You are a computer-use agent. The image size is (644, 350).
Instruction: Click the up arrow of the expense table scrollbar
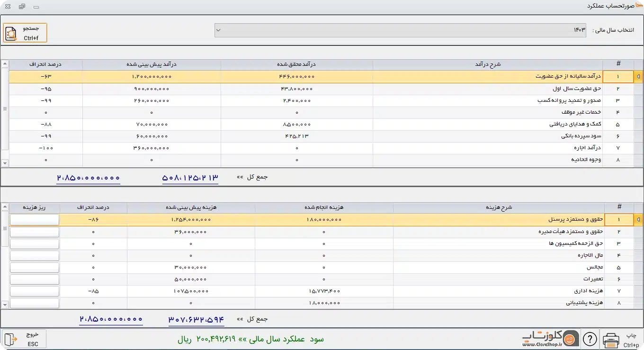tap(5, 207)
